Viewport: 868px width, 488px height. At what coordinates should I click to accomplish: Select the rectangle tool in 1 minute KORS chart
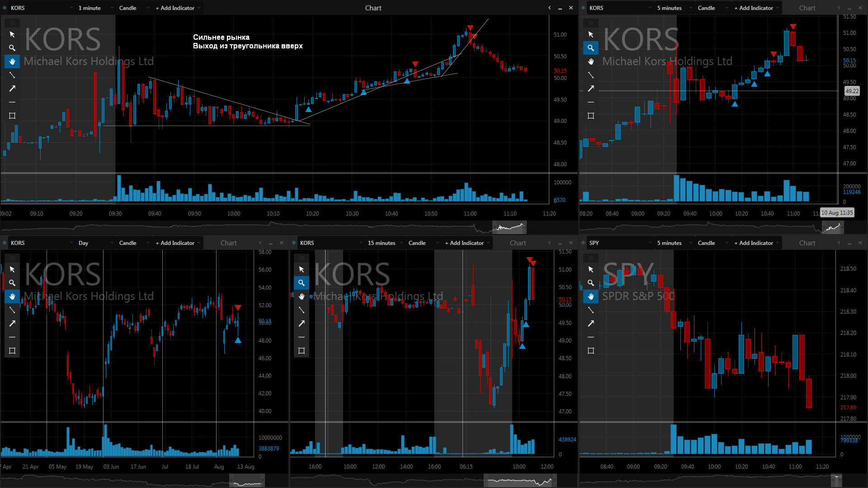click(12, 116)
